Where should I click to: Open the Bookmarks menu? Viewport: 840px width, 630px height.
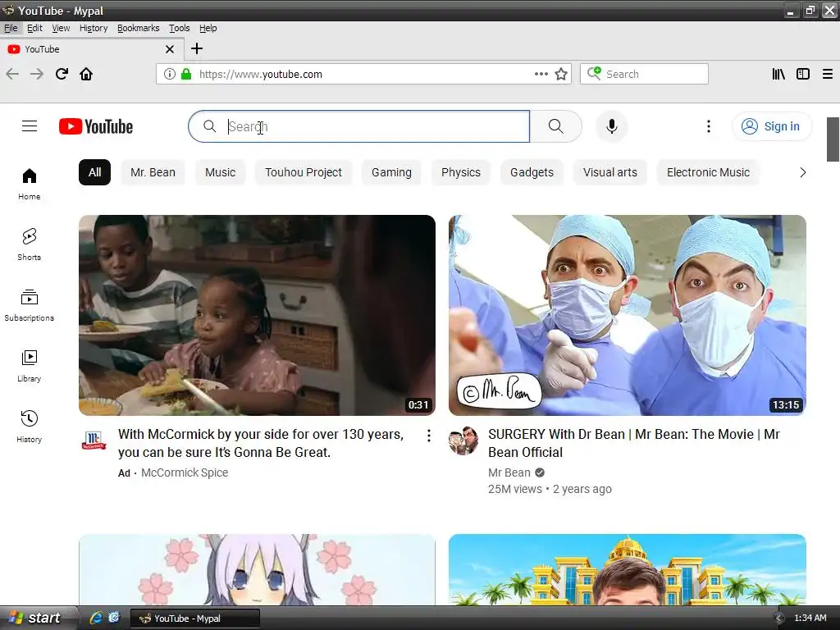138,28
